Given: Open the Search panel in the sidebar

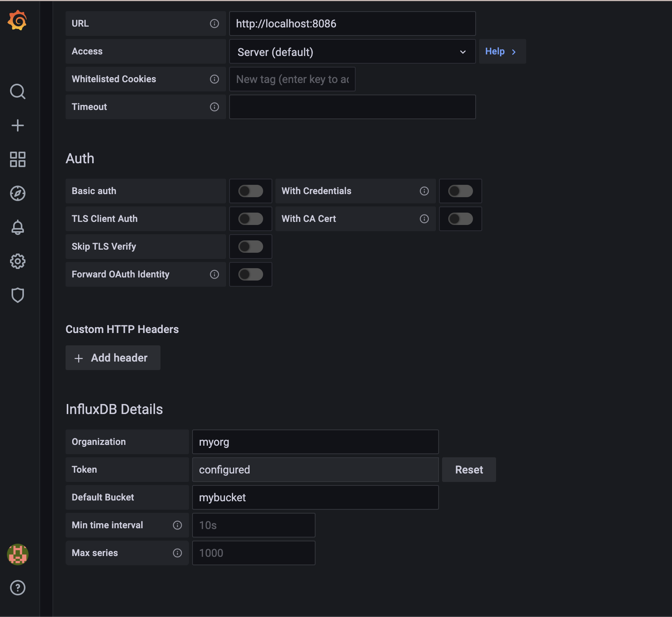Looking at the screenshot, I should click(x=18, y=92).
